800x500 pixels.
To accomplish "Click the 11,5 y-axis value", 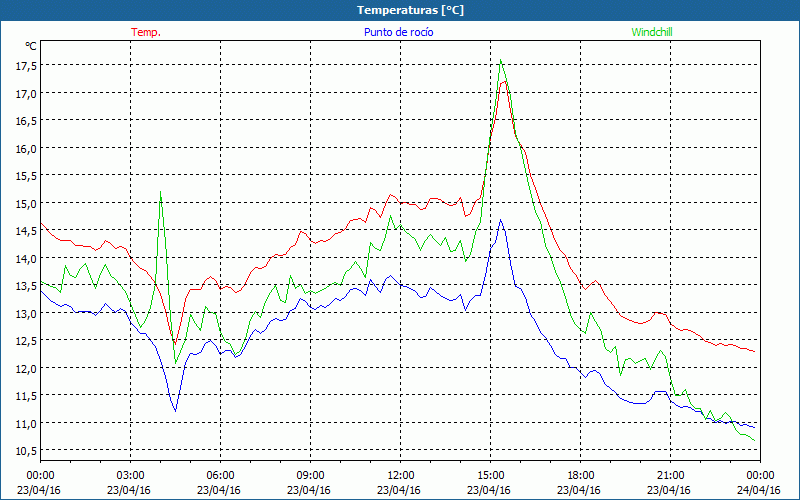I will (x=27, y=395).
